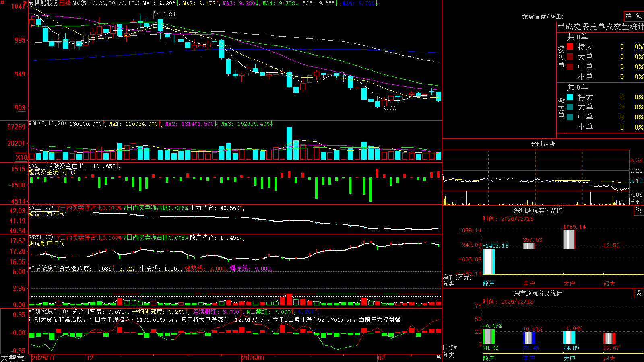Toggle the 笔 tick view button

click(639, 16)
